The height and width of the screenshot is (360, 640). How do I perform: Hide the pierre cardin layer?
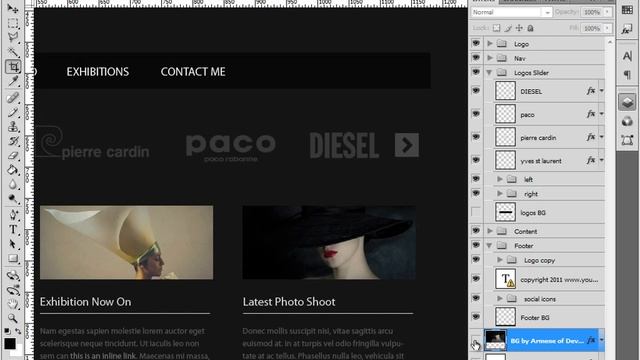point(476,137)
